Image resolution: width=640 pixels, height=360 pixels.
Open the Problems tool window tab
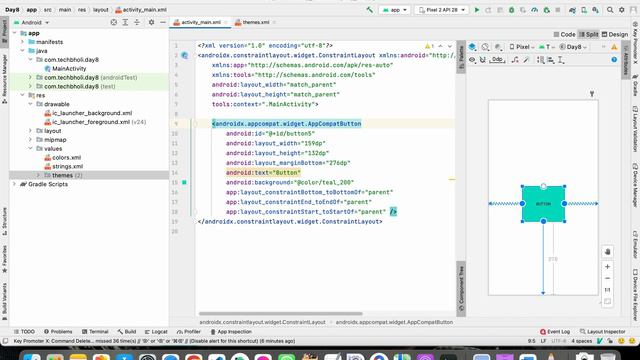(x=58, y=332)
